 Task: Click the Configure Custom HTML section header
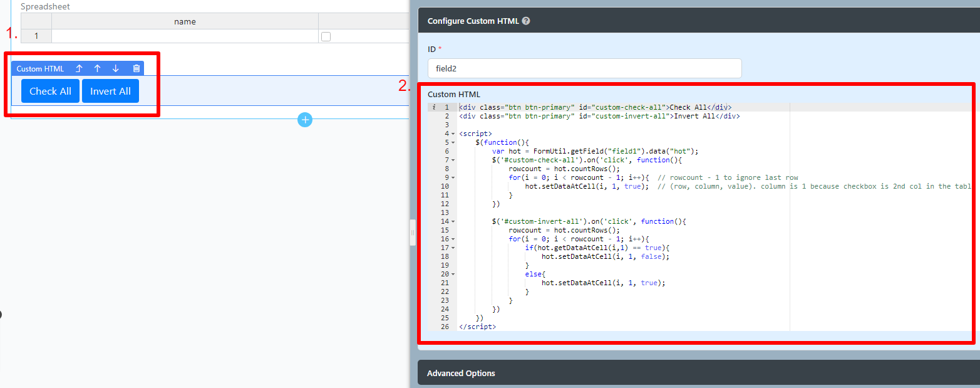tap(698, 21)
